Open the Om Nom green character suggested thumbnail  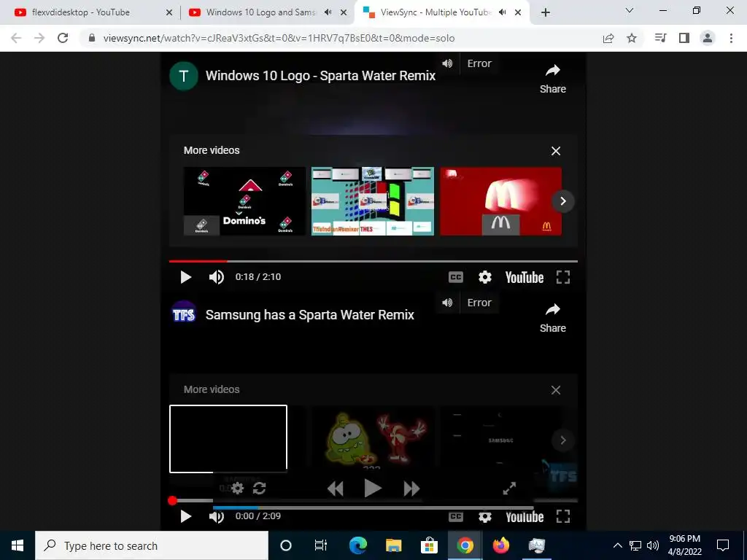(373, 439)
